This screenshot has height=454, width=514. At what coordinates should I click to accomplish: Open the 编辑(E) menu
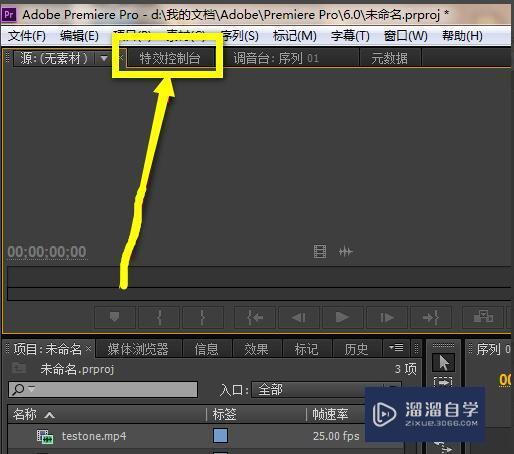coord(79,36)
